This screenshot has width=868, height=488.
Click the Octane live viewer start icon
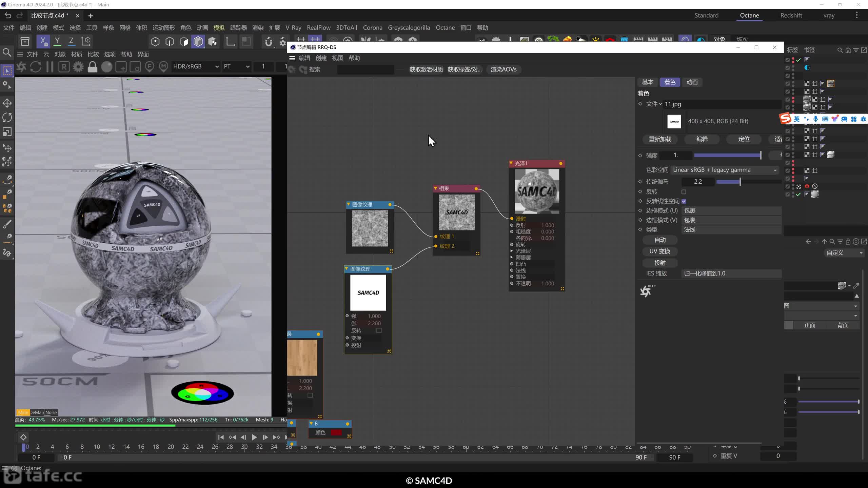(21, 67)
